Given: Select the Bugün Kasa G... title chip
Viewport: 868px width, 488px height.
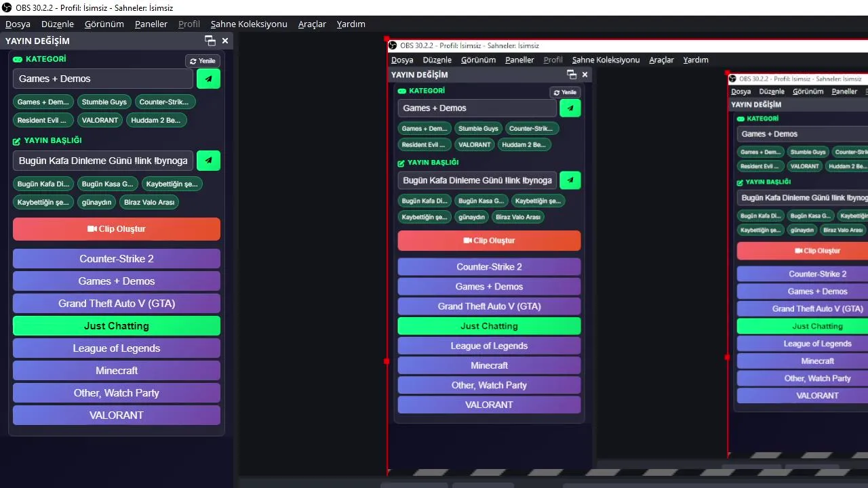Looking at the screenshot, I should pos(108,184).
